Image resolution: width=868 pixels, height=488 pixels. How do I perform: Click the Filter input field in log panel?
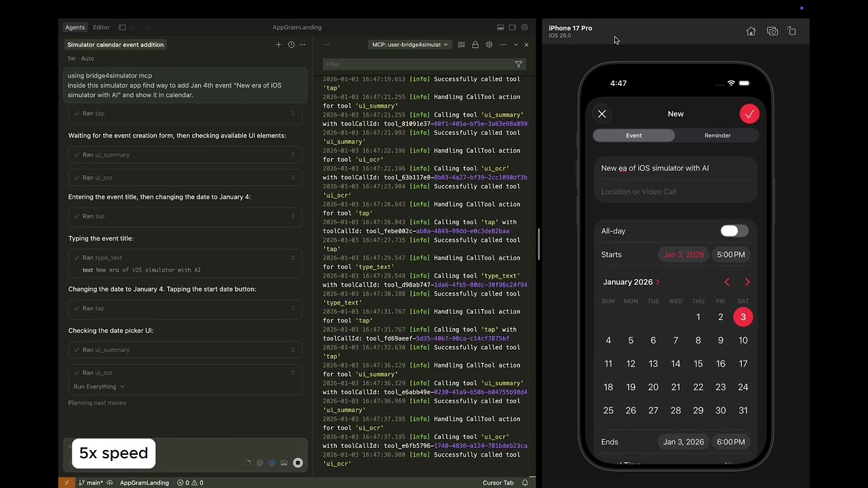coord(407,64)
